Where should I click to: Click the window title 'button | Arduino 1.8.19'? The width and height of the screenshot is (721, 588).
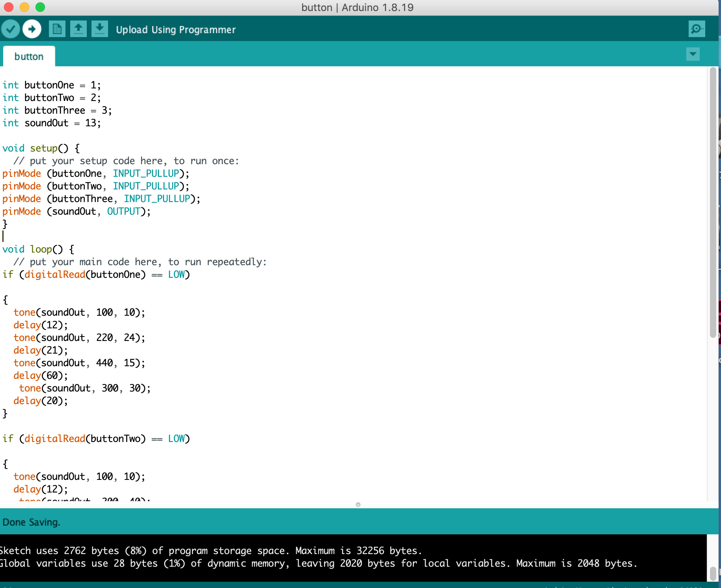pos(357,7)
